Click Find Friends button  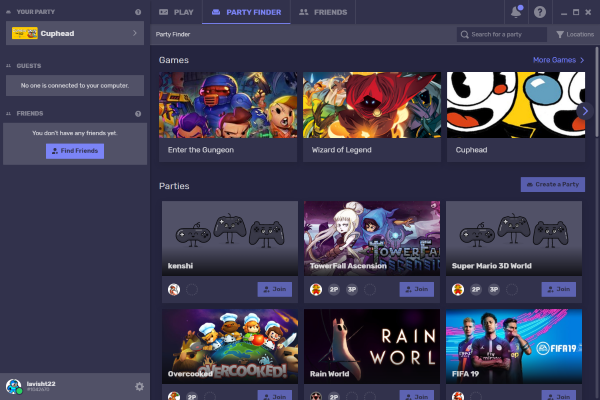point(75,151)
